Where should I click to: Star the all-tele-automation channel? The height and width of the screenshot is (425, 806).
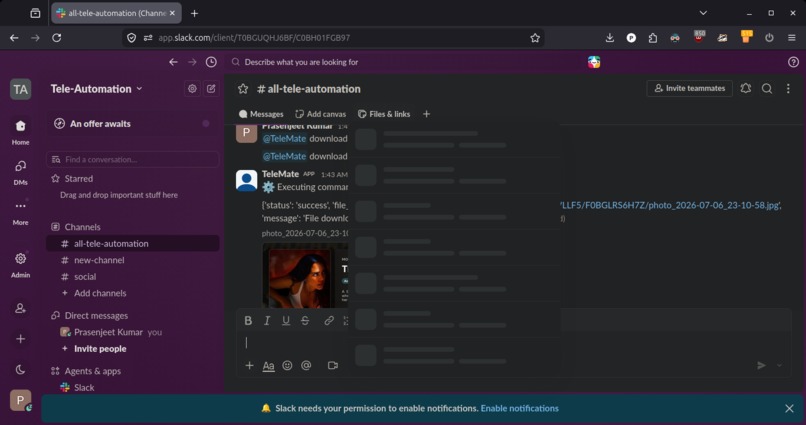[243, 89]
